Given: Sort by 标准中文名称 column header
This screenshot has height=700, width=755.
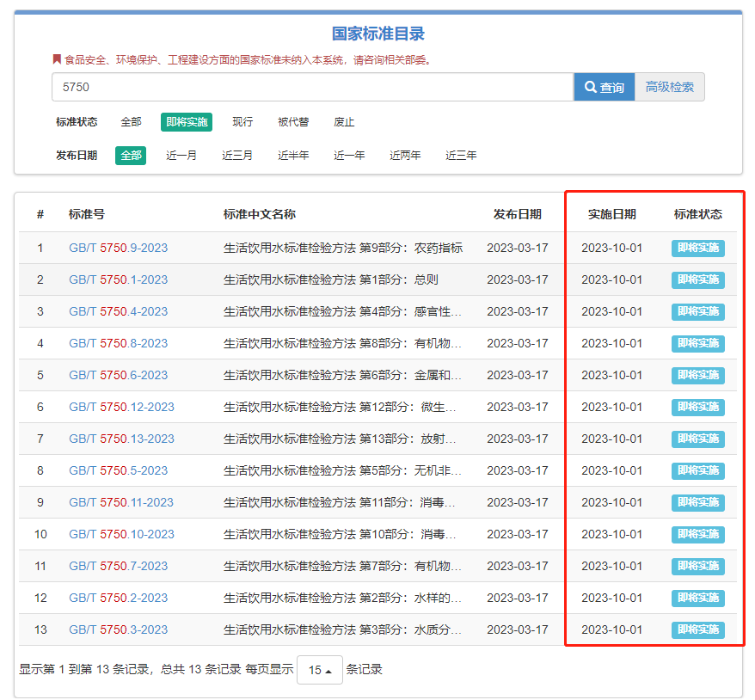Looking at the screenshot, I should [x=260, y=214].
